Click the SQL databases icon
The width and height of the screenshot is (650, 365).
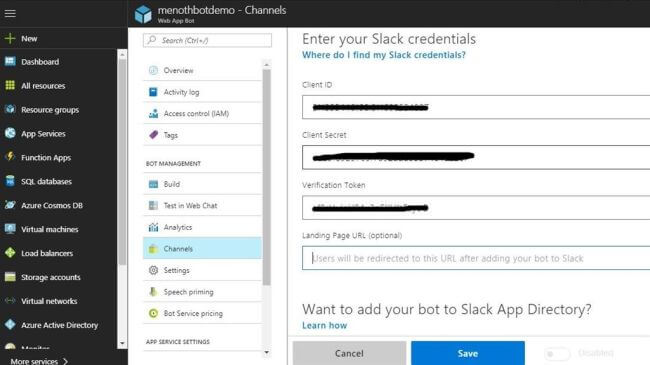[x=10, y=181]
